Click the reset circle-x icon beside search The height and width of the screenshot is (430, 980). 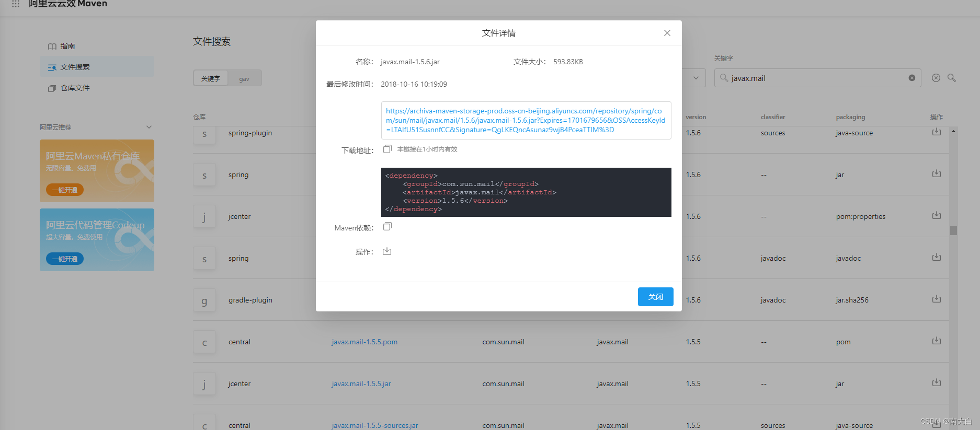point(936,78)
